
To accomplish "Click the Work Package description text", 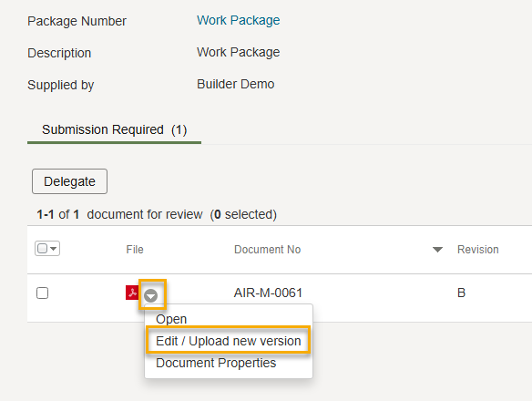I will (x=238, y=52).
